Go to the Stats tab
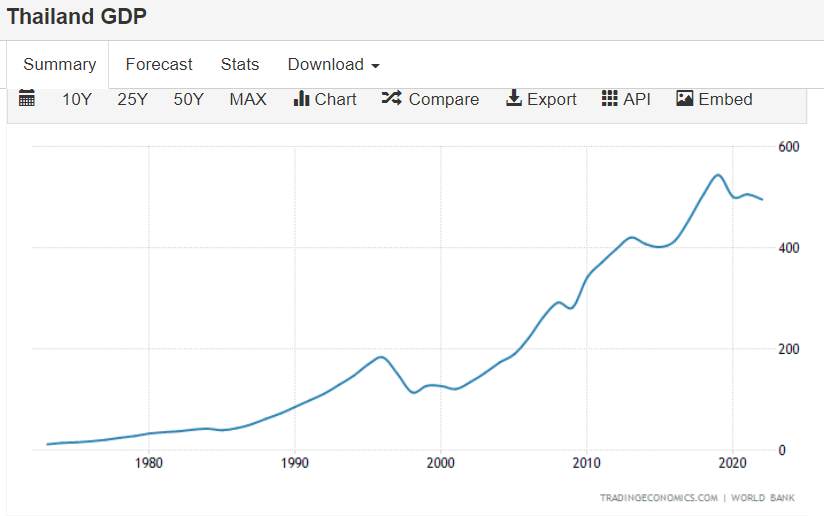824x516 pixels. coord(240,64)
